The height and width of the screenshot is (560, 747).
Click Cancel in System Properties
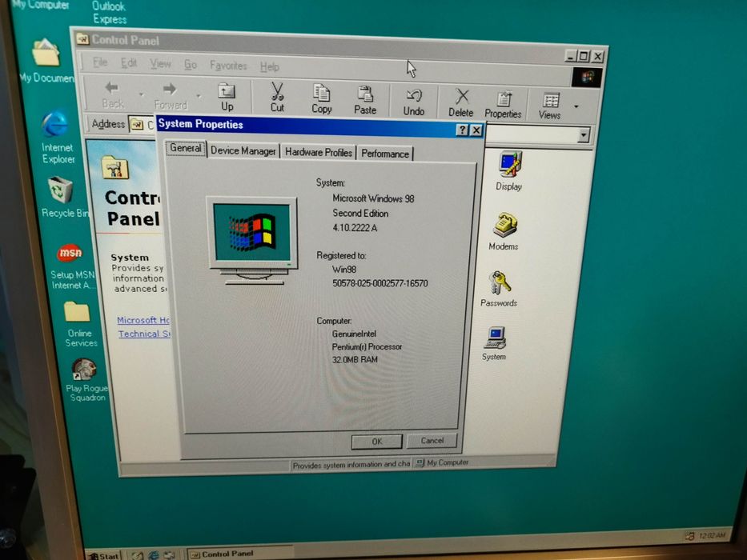(432, 441)
